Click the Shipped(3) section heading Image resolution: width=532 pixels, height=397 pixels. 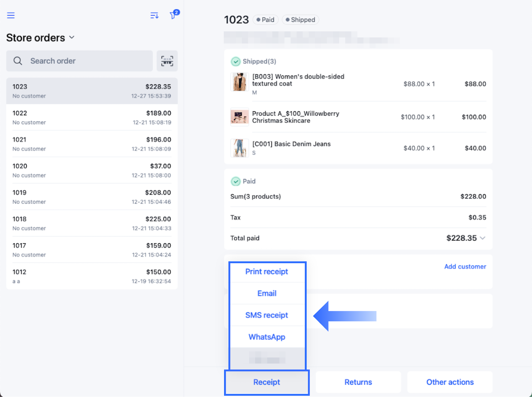(259, 61)
